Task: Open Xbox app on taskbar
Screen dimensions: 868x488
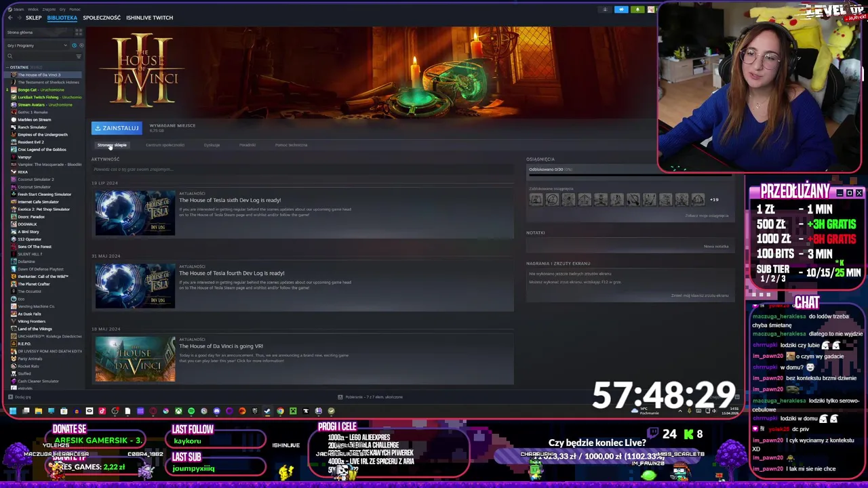Action: [x=178, y=411]
